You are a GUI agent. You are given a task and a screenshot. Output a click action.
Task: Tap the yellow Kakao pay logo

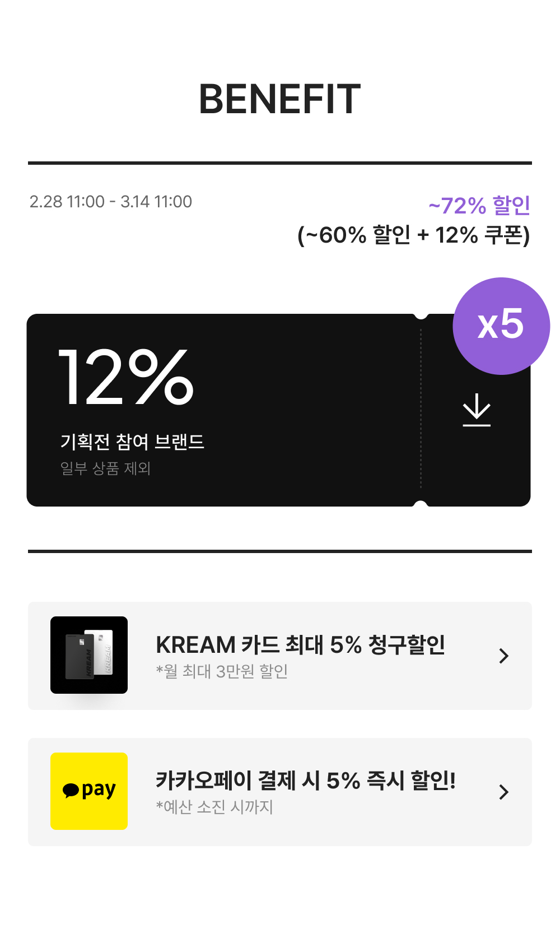[x=89, y=791]
